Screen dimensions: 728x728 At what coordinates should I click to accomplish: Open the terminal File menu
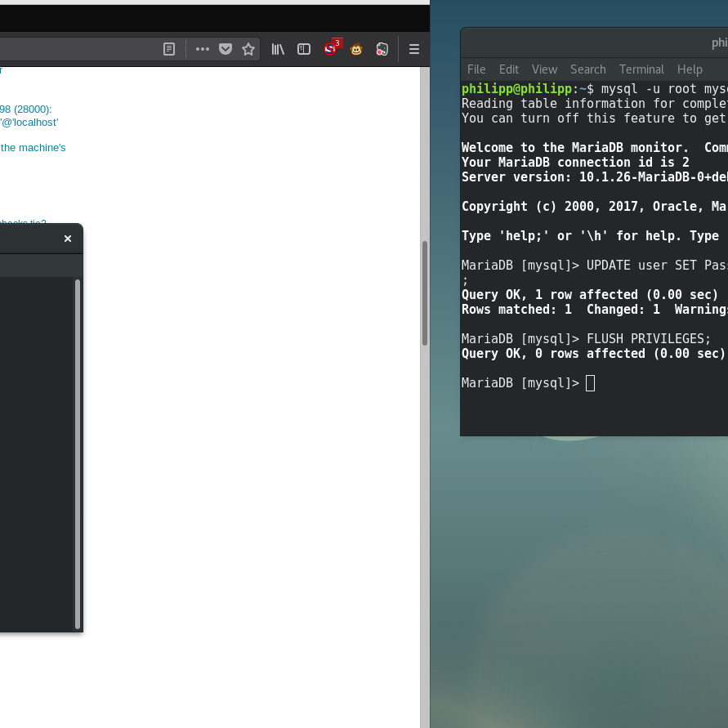(476, 69)
